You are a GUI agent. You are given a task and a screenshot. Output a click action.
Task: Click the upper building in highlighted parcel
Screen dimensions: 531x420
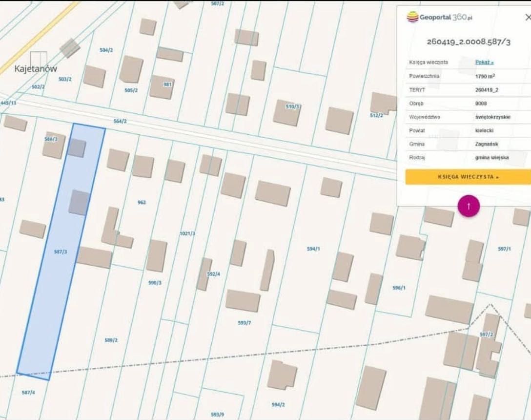pyautogui.click(x=76, y=148)
